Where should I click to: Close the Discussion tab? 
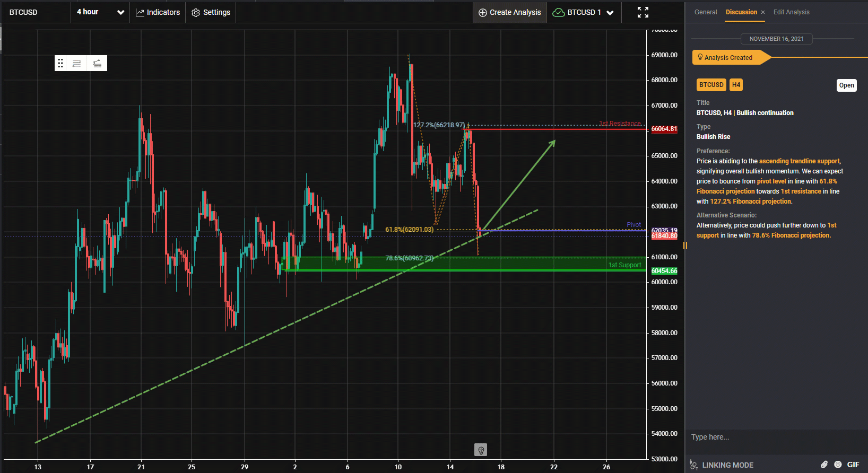763,12
